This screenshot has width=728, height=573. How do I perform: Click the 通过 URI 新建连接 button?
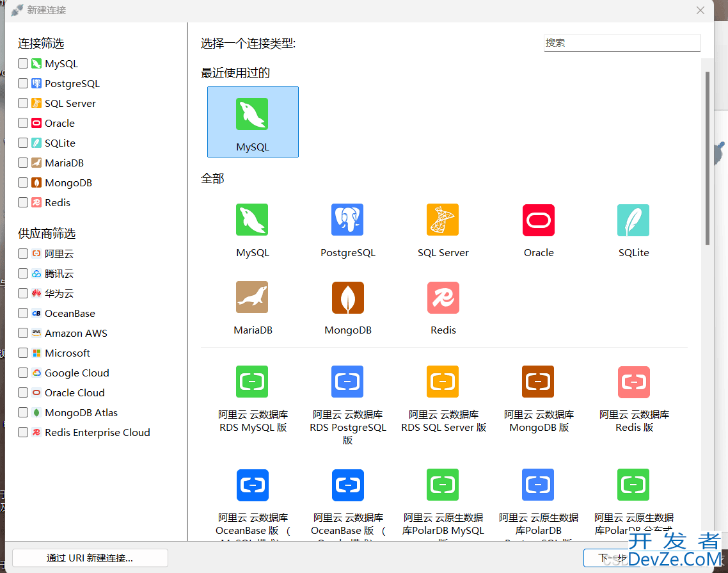click(x=90, y=558)
